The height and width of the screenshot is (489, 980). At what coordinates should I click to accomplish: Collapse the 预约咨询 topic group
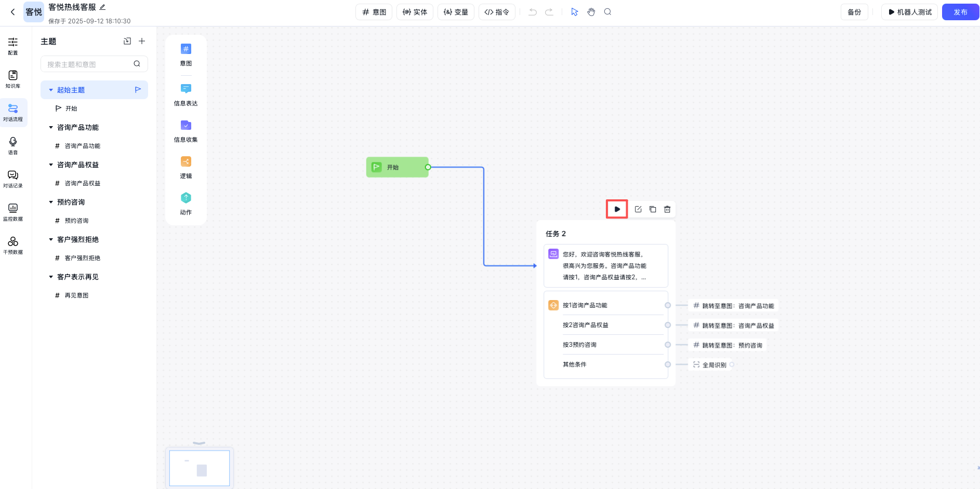pyautogui.click(x=51, y=202)
